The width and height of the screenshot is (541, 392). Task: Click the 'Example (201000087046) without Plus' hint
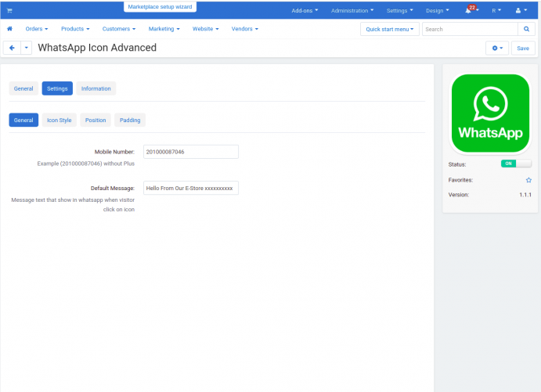[x=86, y=164]
